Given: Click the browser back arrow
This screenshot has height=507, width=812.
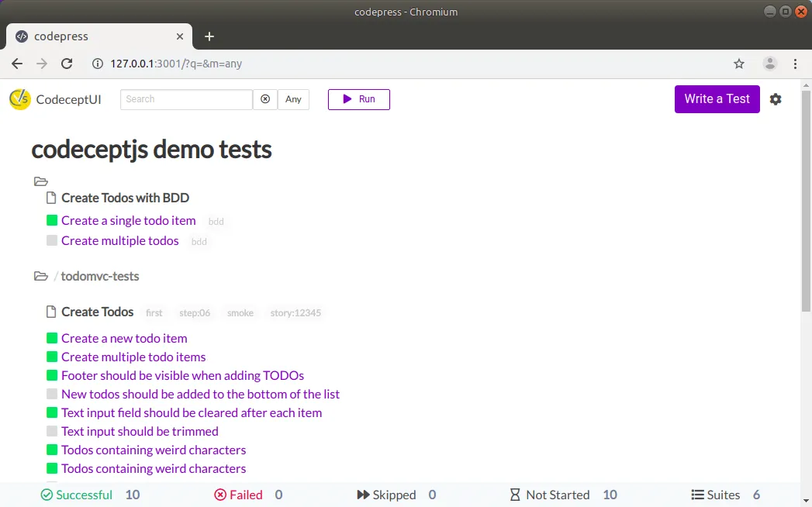Looking at the screenshot, I should click(17, 64).
